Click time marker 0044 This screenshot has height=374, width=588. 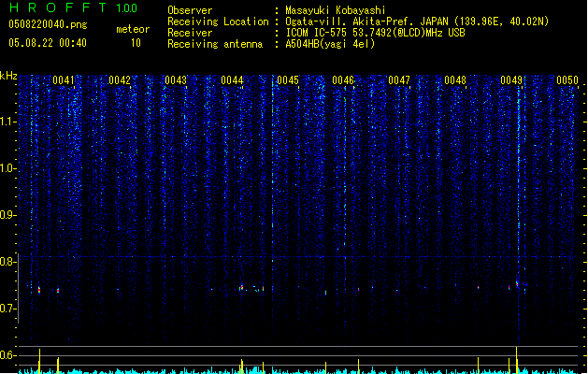pos(232,80)
